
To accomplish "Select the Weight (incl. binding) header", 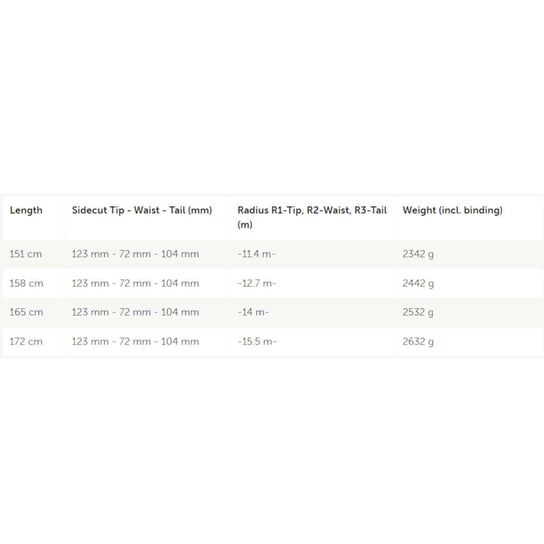I will (452, 210).
